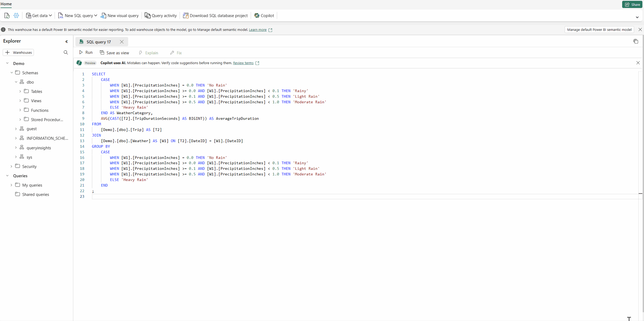Viewport: 644px width, 321px height.
Task: Click the Share button
Action: tap(632, 5)
